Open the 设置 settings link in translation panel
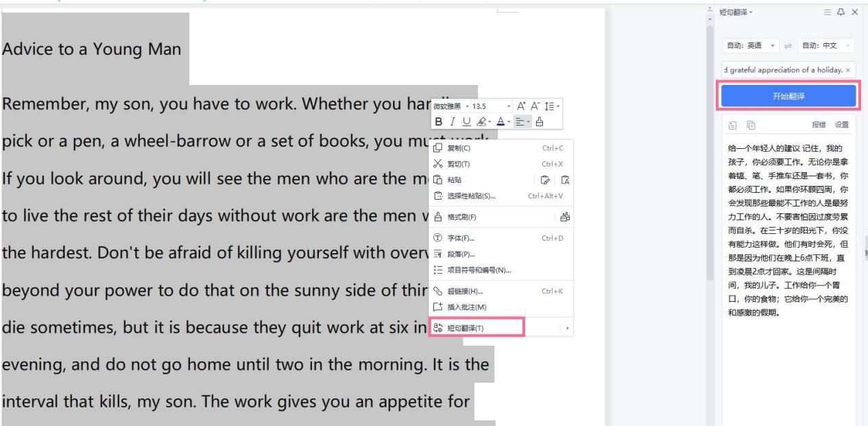 click(x=841, y=125)
